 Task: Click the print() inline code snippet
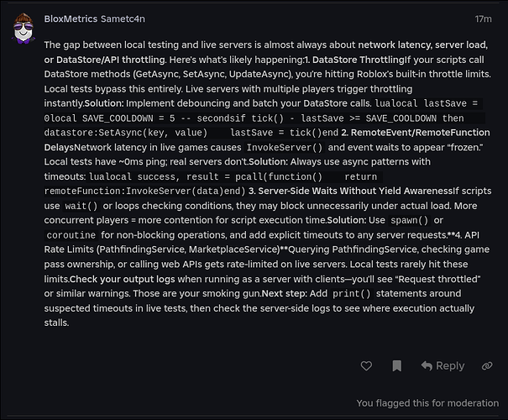(x=352, y=294)
